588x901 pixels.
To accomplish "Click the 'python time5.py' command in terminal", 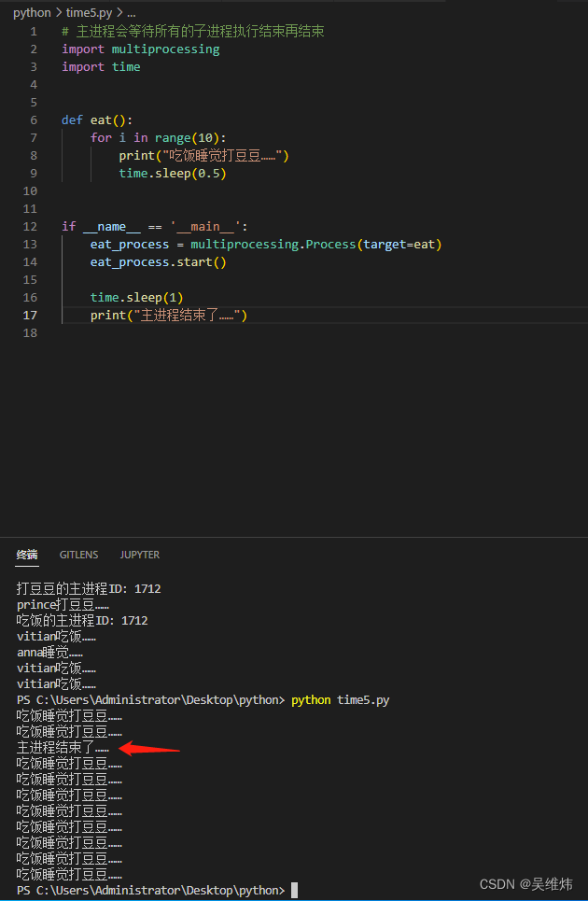I will click(x=341, y=700).
